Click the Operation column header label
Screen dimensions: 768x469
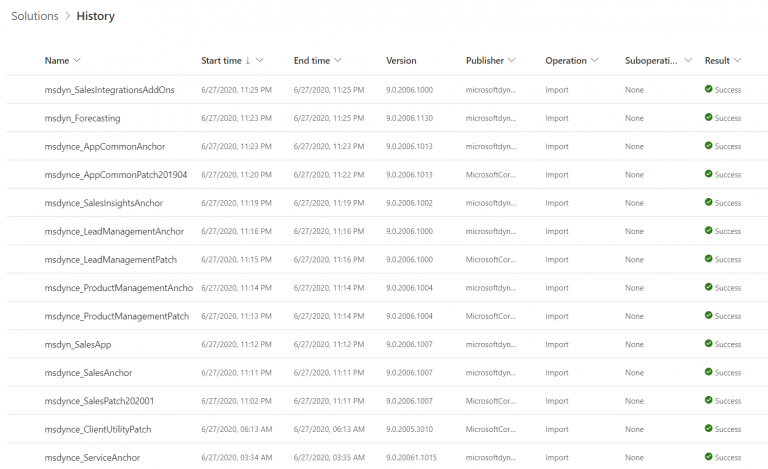566,61
